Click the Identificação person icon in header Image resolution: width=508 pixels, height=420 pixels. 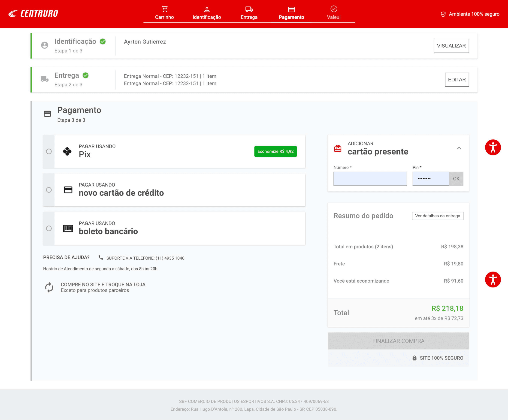(207, 9)
